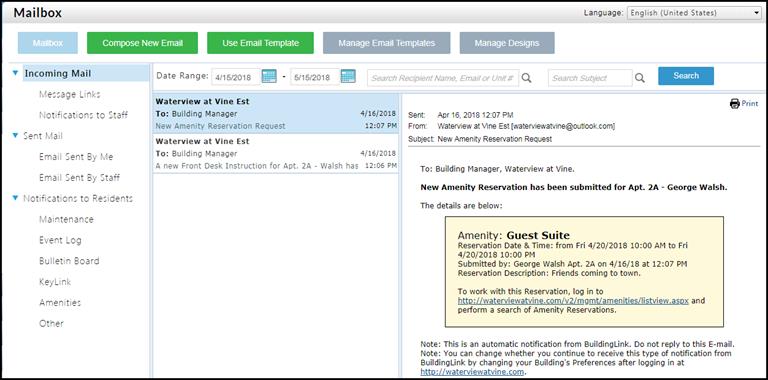Screen dimensions: 768x380
Task: Collapse the Sent Mail tree section
Action: click(x=15, y=136)
